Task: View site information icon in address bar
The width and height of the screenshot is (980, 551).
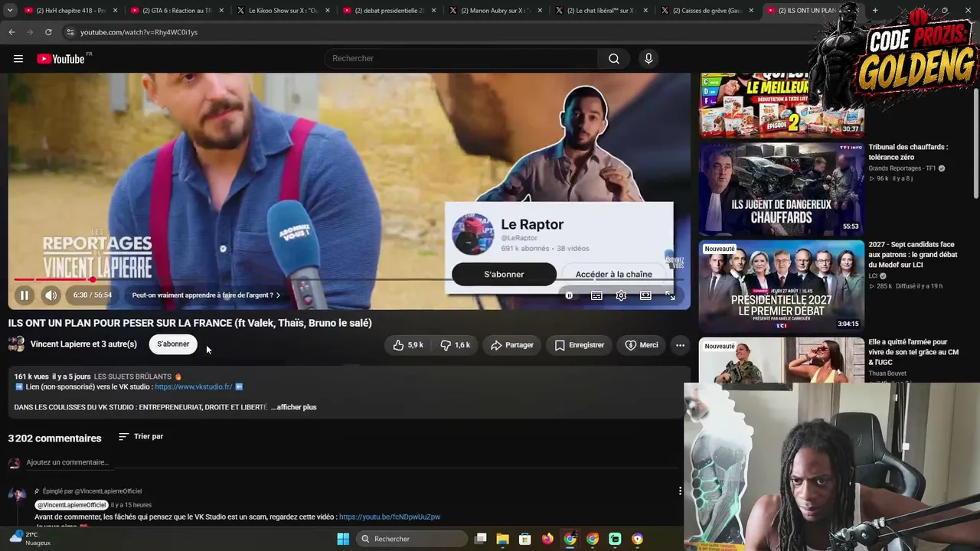Action: [70, 32]
